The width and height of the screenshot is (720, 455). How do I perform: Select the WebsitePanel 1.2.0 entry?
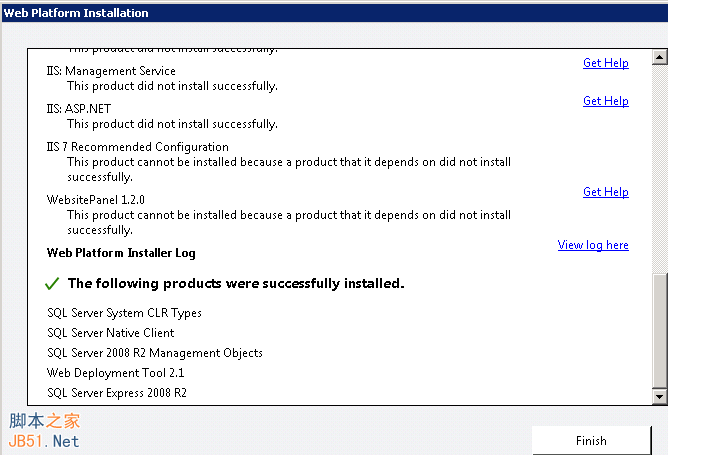pyautogui.click(x=95, y=200)
